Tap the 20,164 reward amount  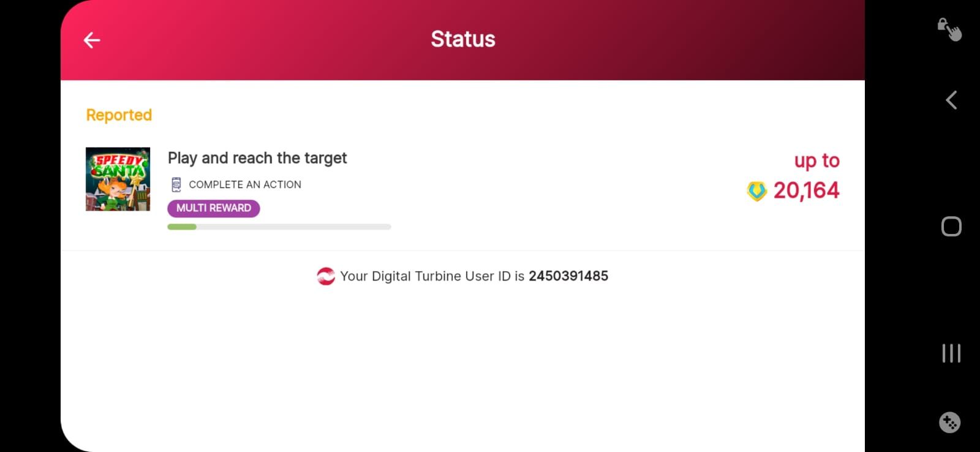[806, 190]
